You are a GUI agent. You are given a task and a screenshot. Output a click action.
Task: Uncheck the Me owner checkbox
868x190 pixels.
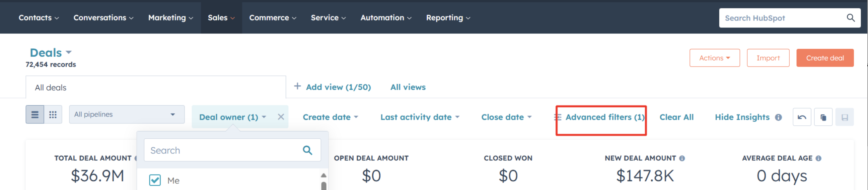[x=155, y=180]
